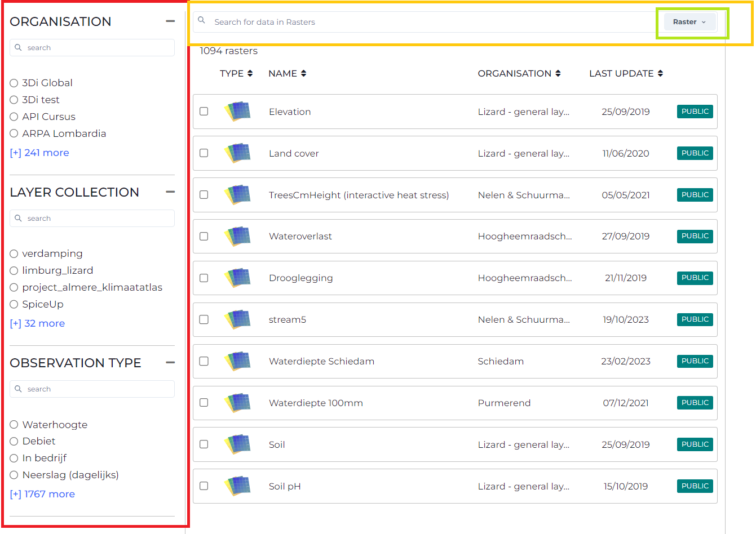Click the Soil pH raster icon
The width and height of the screenshot is (756, 534).
[x=237, y=486]
